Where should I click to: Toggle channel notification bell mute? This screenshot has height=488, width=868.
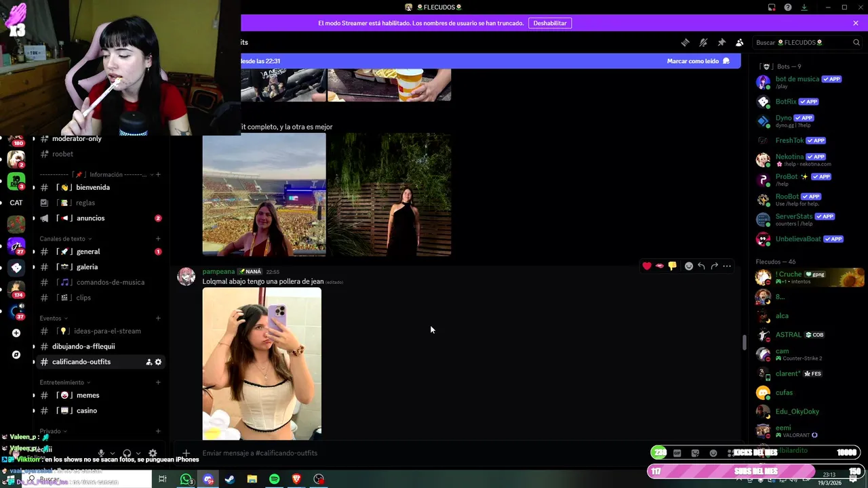[x=703, y=42]
